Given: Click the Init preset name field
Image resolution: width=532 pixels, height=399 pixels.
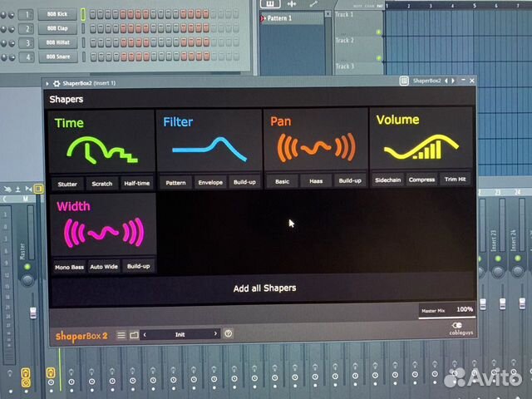Looking at the screenshot, I should pyautogui.click(x=180, y=334).
